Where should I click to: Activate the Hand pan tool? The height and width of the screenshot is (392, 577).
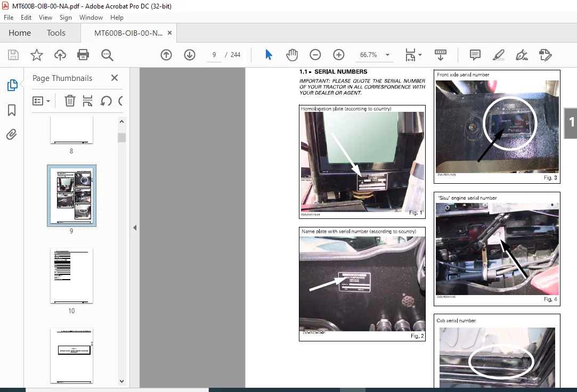[292, 55]
